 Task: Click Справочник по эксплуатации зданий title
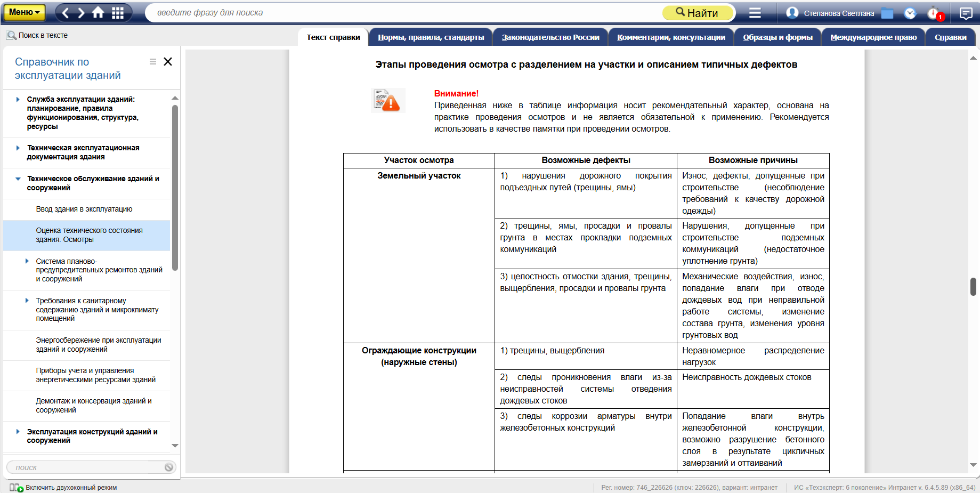coord(68,69)
